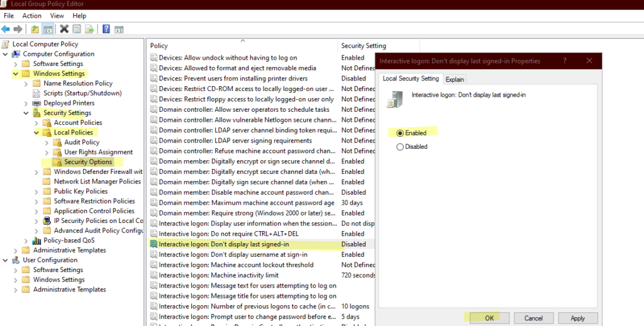
Task: Click the OK button
Action: tap(489, 318)
